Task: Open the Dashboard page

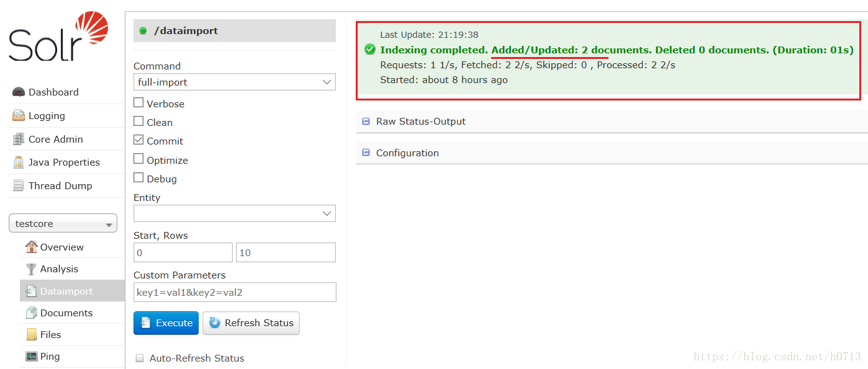Action: pos(53,92)
